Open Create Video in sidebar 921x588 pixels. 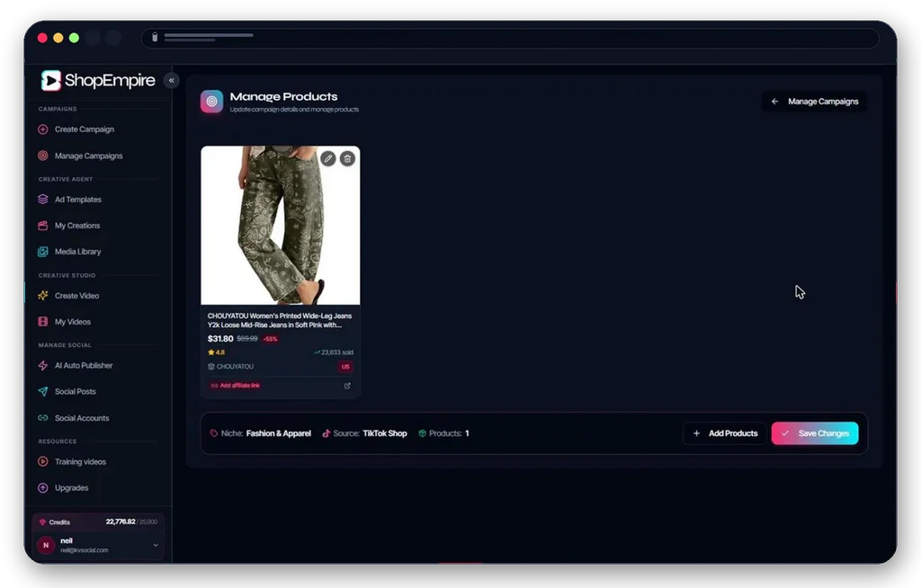76,296
